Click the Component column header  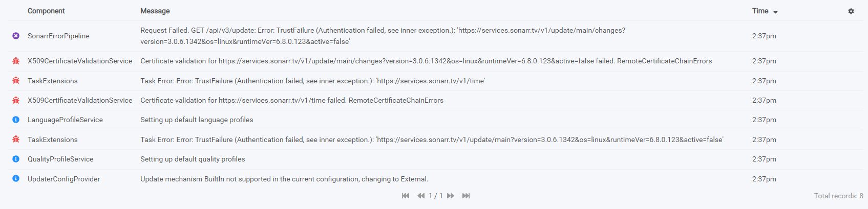[46, 11]
